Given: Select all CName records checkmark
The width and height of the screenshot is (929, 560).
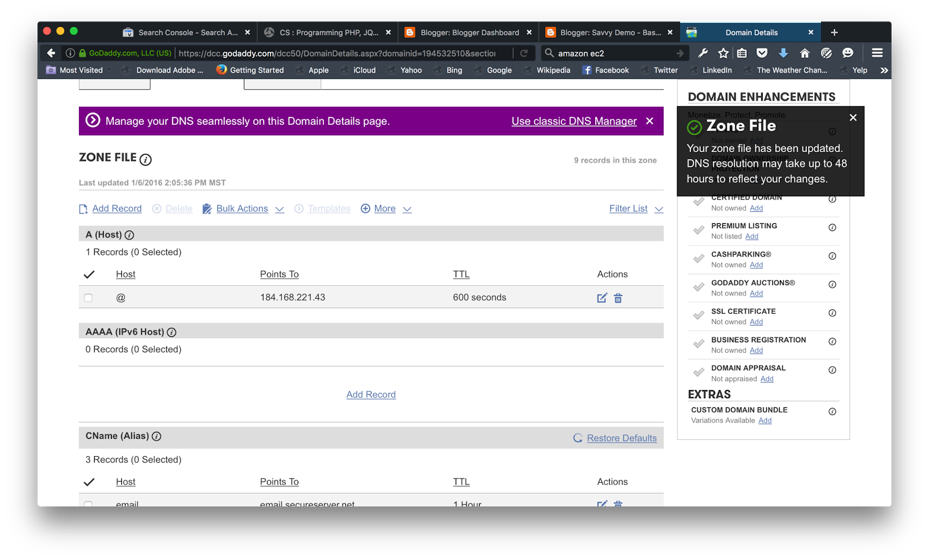Looking at the screenshot, I should 89,482.
